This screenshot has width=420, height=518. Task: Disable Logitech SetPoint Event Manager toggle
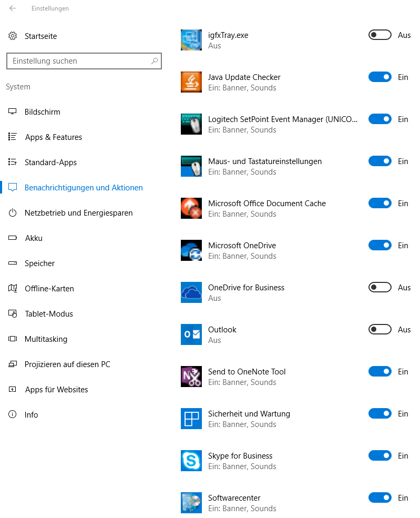[380, 119]
